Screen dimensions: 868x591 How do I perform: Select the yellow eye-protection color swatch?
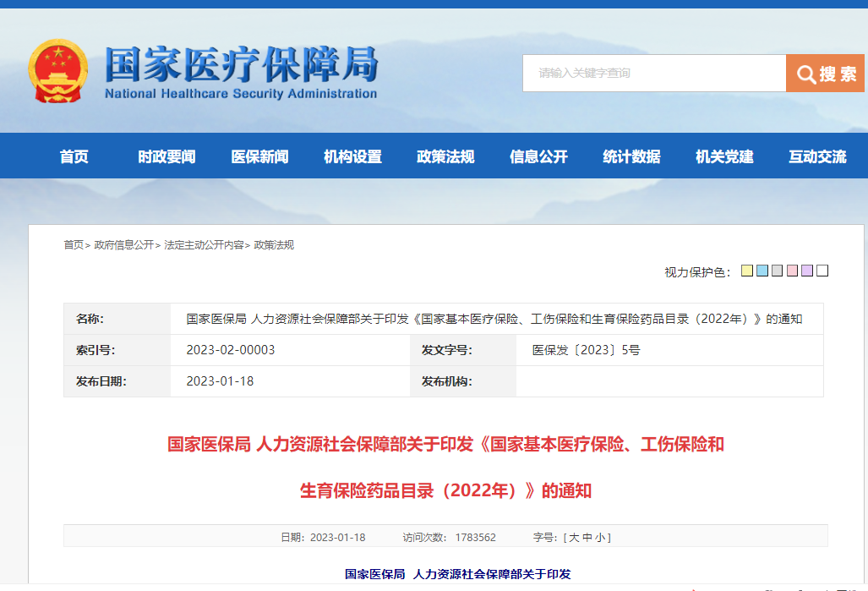point(747,271)
